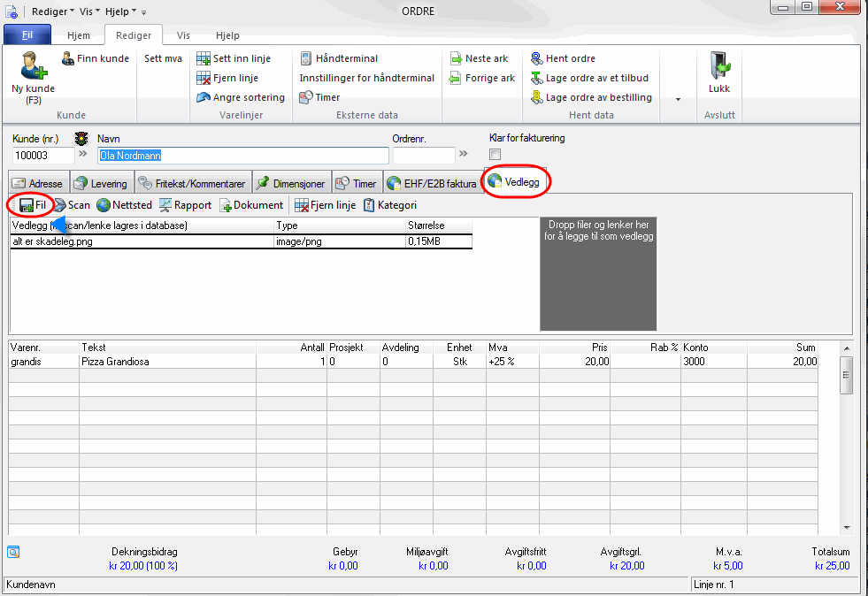Open the Rediger dropdown in title bar
Image resolution: width=868 pixels, height=596 pixels.
click(x=52, y=11)
